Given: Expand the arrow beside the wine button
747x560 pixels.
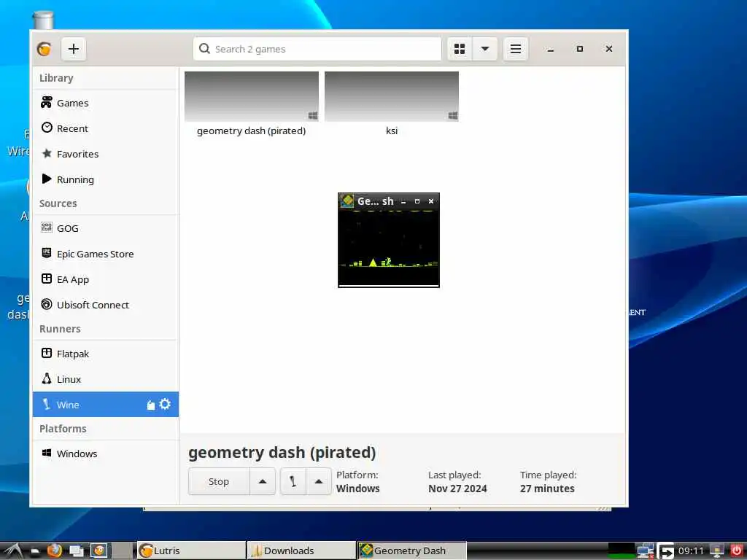Looking at the screenshot, I should click(x=319, y=481).
